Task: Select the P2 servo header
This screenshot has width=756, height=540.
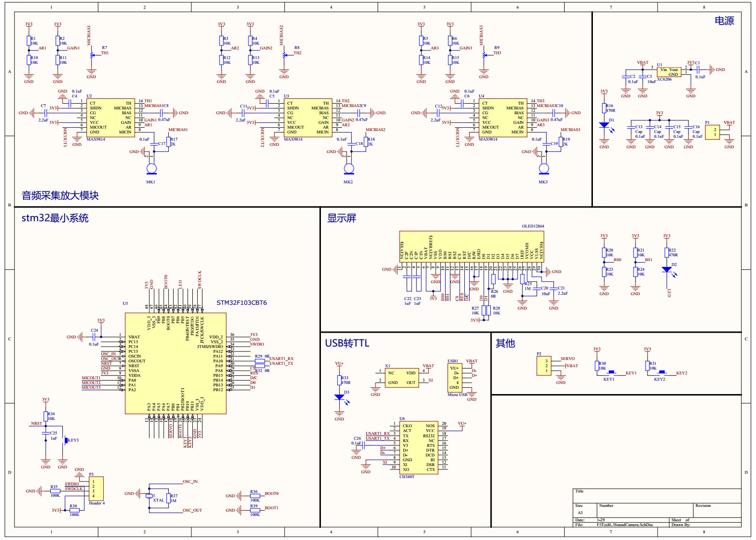Action: point(544,366)
